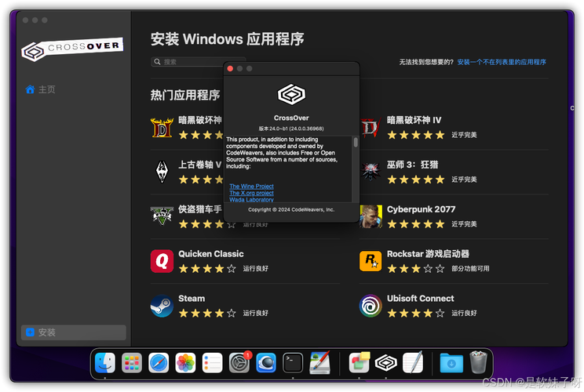This screenshot has width=584, height=392.
Task: Pick the Rockstar launcher icon
Action: click(x=370, y=261)
